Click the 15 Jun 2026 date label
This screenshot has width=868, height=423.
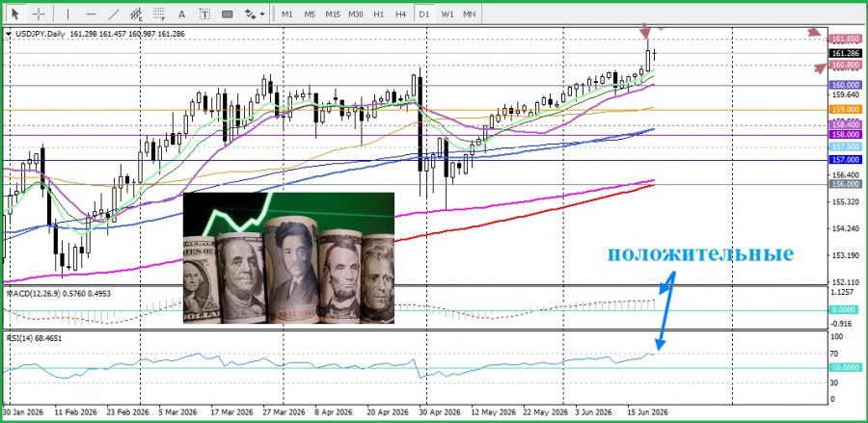(x=648, y=412)
